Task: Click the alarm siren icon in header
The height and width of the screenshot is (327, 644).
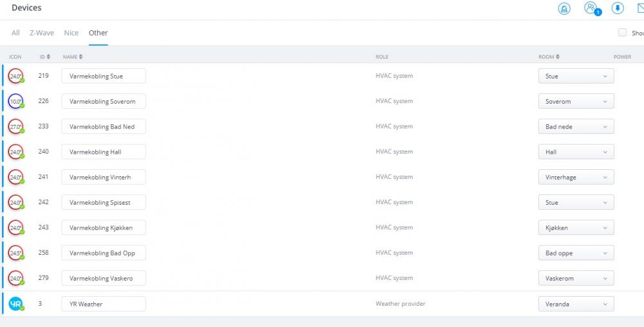Action: click(x=564, y=8)
